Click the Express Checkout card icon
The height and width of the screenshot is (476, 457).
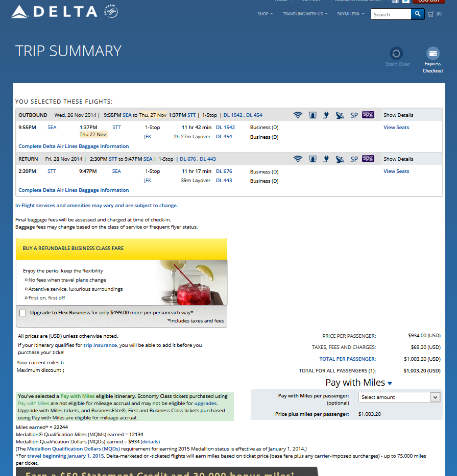click(x=432, y=54)
